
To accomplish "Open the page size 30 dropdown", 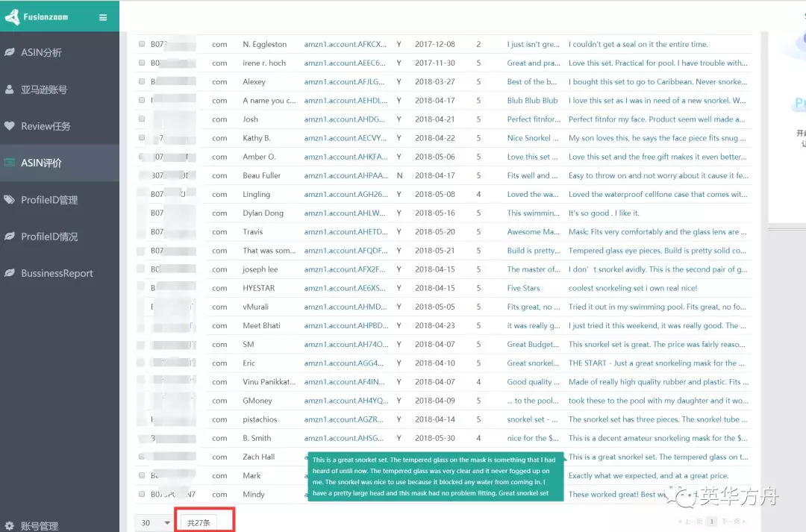I will (154, 523).
